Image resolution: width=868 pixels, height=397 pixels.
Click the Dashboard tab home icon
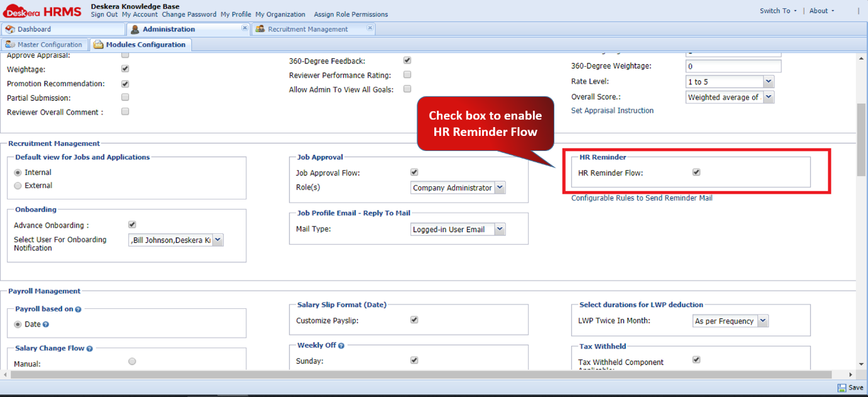coord(9,28)
